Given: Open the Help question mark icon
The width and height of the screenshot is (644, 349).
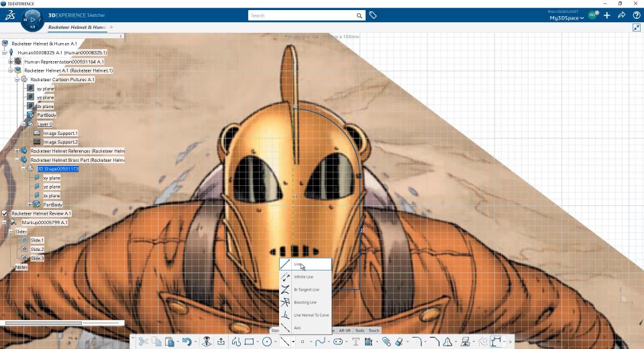Looking at the screenshot, I should [637, 15].
